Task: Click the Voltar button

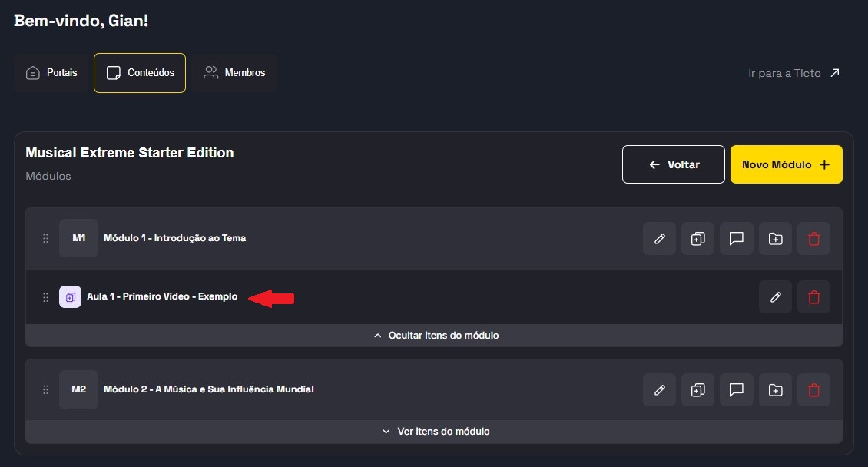Action: coord(673,164)
